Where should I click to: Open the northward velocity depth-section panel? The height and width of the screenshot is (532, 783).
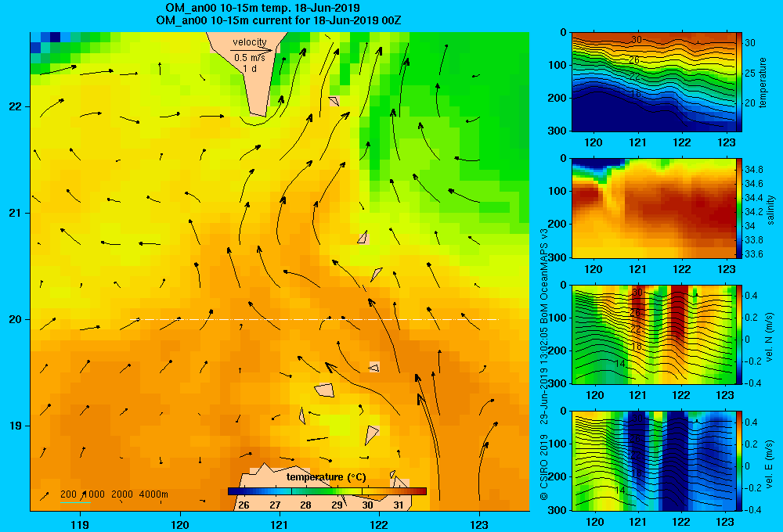[x=653, y=334]
